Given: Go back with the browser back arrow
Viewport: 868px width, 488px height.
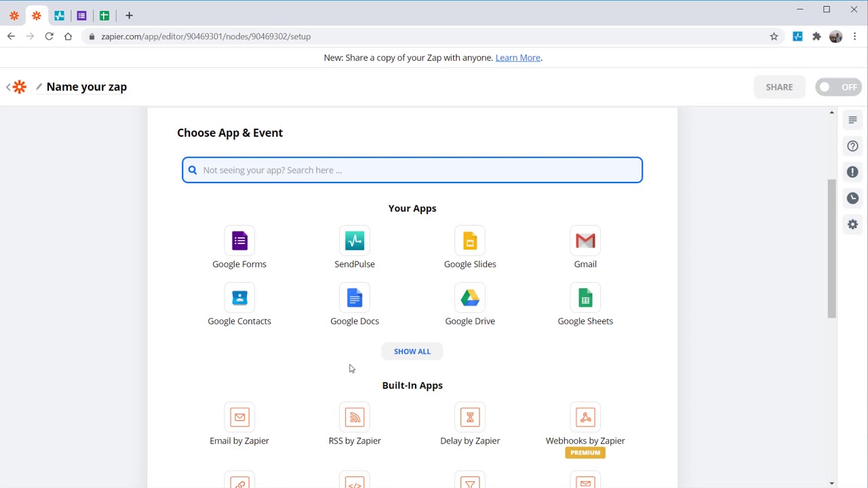Looking at the screenshot, I should coord(11,37).
